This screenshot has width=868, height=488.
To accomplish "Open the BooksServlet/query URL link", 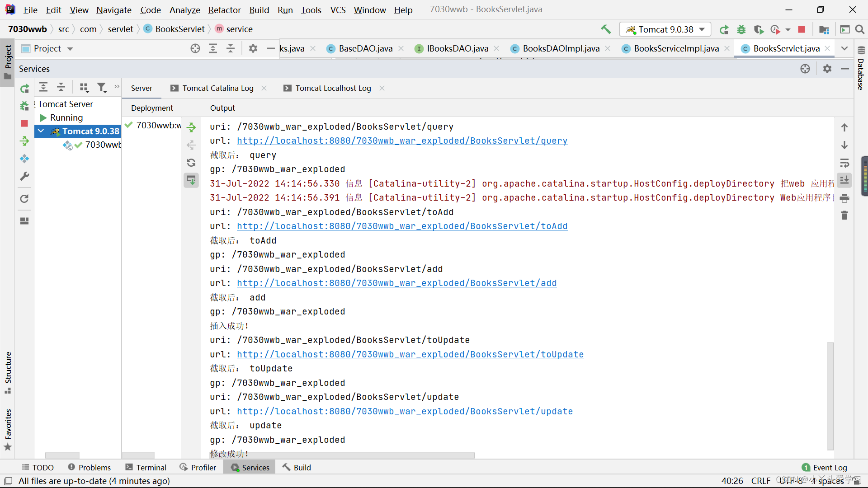I will click(x=402, y=141).
